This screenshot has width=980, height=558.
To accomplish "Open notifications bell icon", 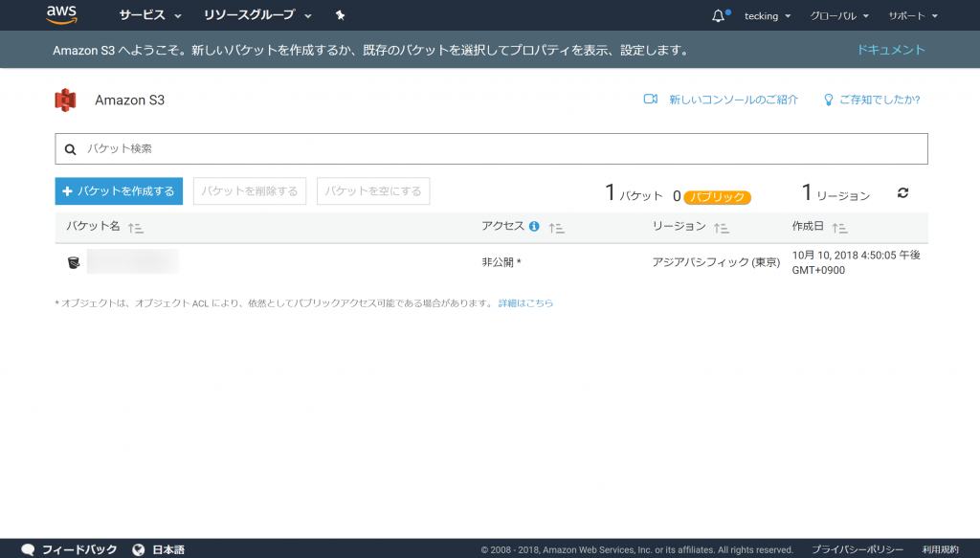I will pos(718,15).
